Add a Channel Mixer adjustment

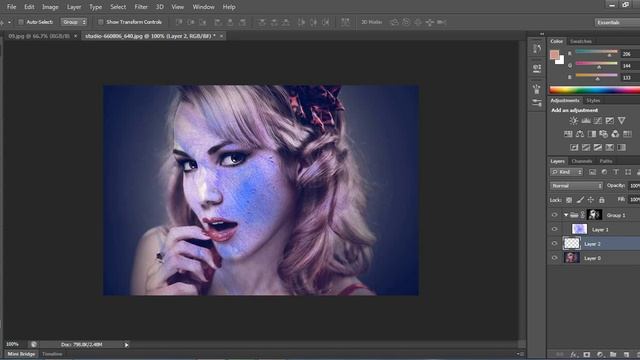point(615,134)
